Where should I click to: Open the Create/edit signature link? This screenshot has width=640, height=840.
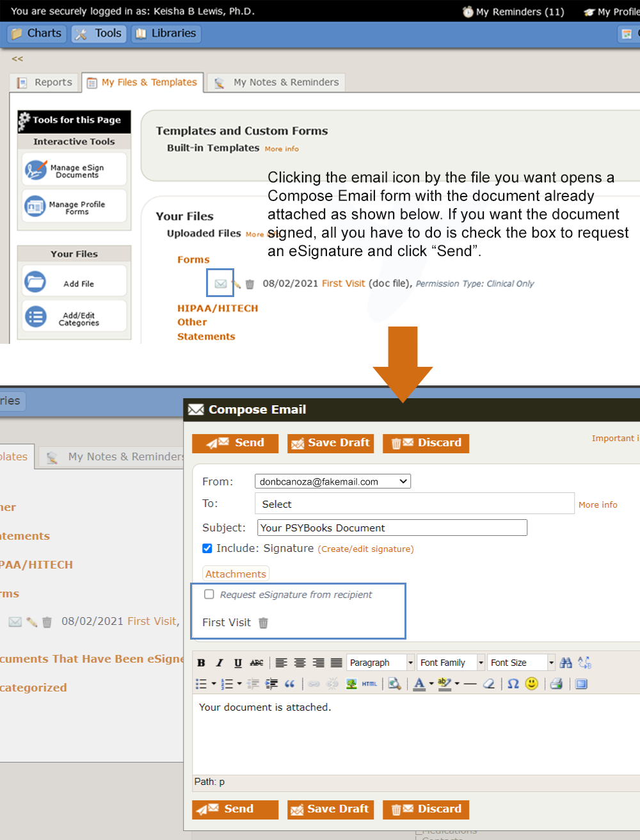(366, 549)
